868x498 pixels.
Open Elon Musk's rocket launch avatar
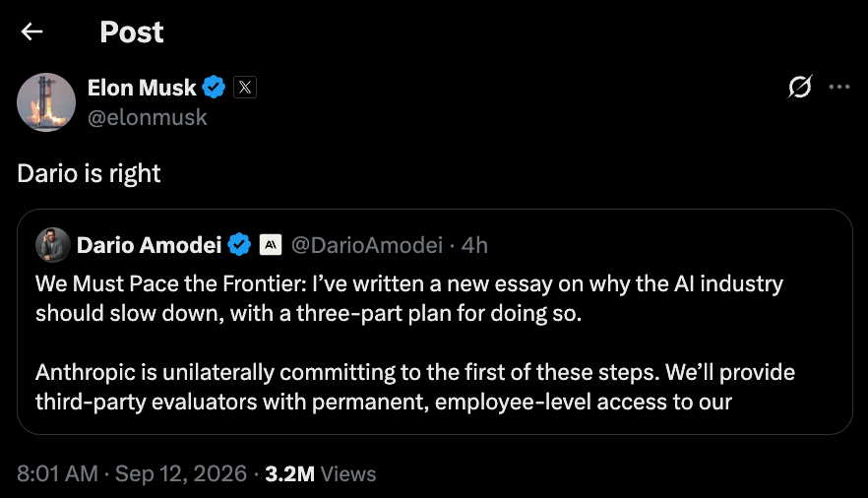[x=46, y=102]
